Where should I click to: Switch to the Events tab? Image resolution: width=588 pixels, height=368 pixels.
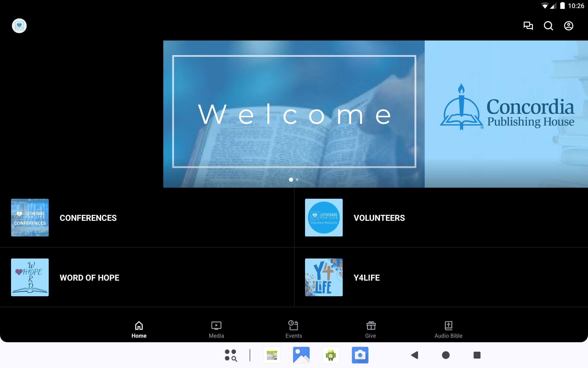294,330
